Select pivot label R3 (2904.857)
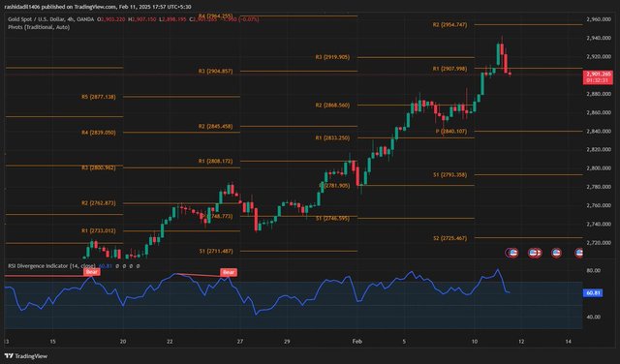The image size is (620, 364). [x=215, y=72]
